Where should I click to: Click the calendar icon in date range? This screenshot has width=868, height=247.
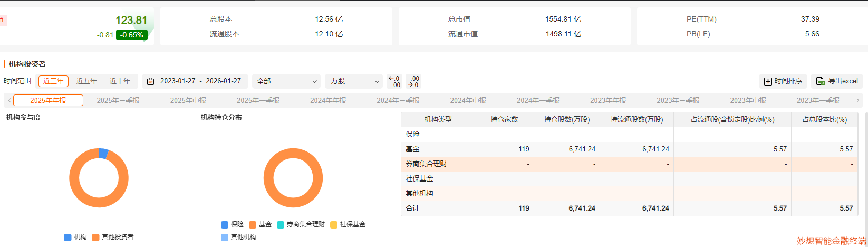pos(150,81)
